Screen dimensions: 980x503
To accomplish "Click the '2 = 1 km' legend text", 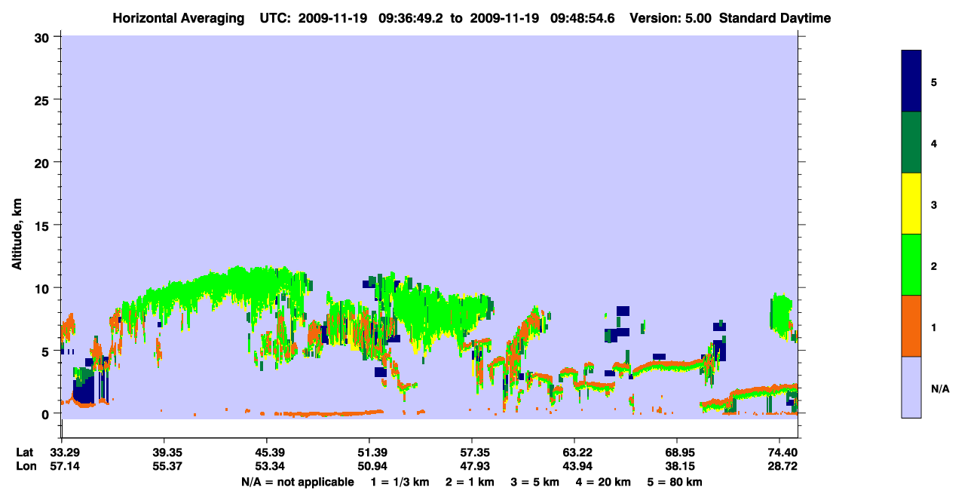I will pos(470,482).
